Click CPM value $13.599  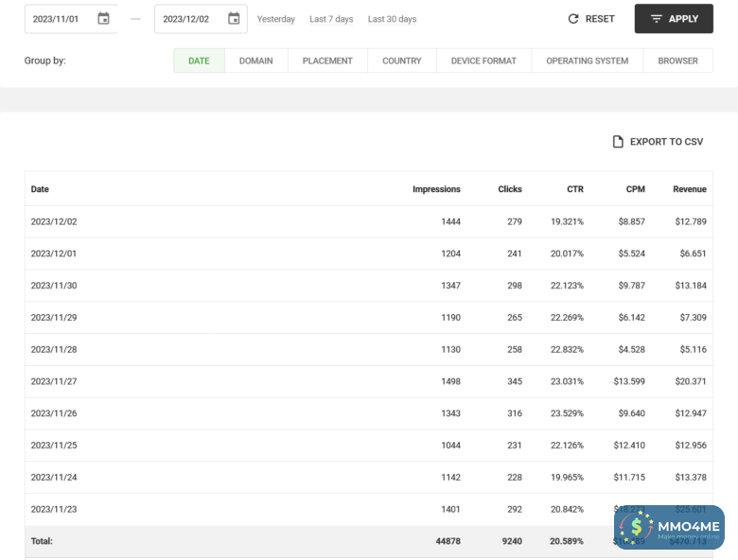[x=629, y=381]
